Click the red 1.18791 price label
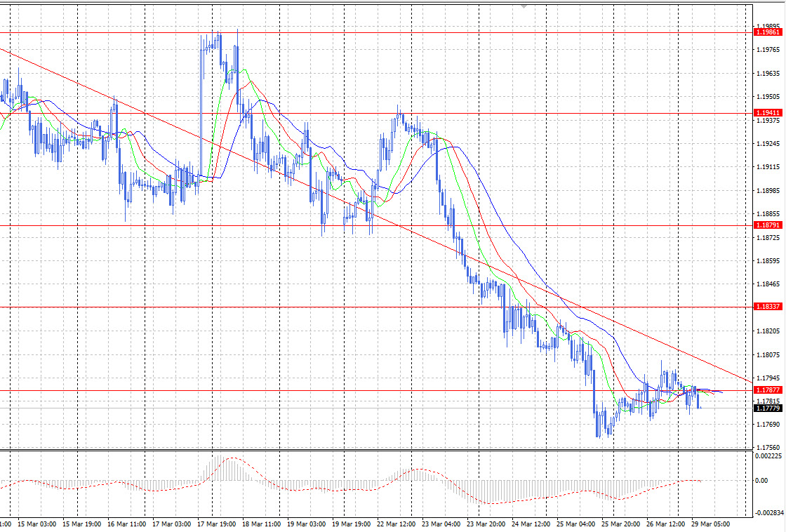Image resolution: width=786 pixels, height=532 pixels. click(768, 225)
